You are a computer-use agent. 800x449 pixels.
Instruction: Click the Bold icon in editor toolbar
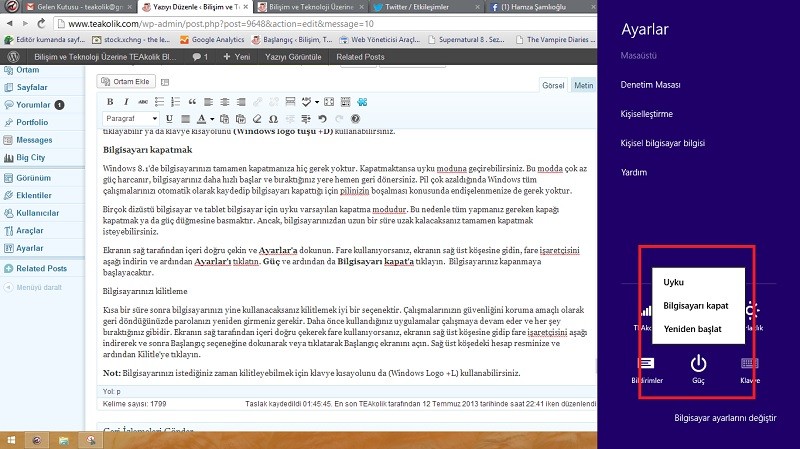[x=110, y=102]
